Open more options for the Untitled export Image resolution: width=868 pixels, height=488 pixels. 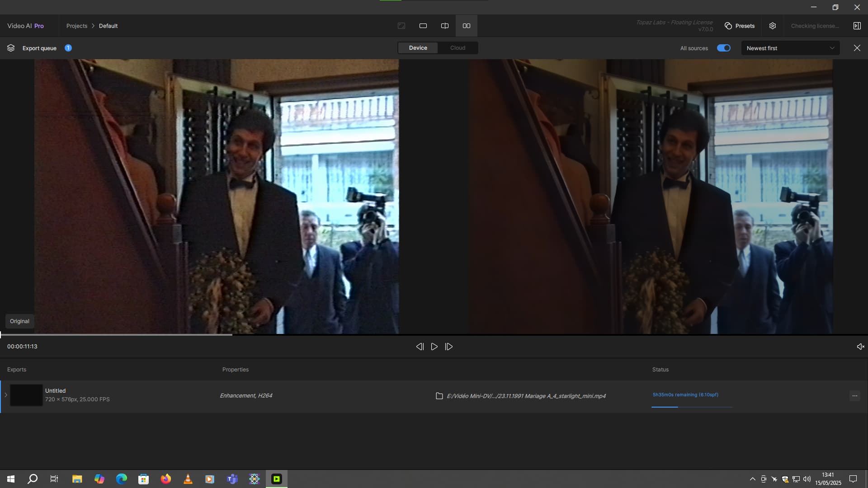pos(855,395)
